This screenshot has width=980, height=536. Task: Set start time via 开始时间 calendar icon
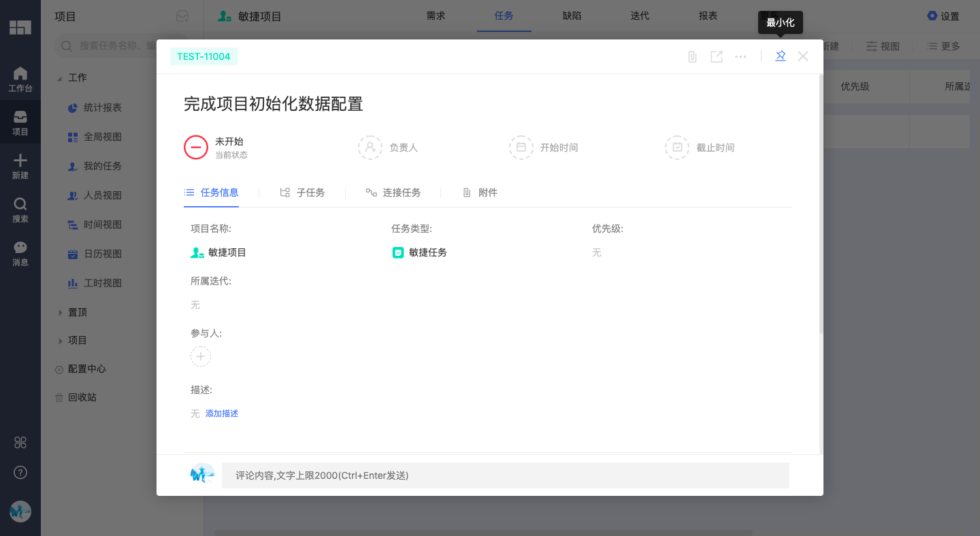[521, 147]
